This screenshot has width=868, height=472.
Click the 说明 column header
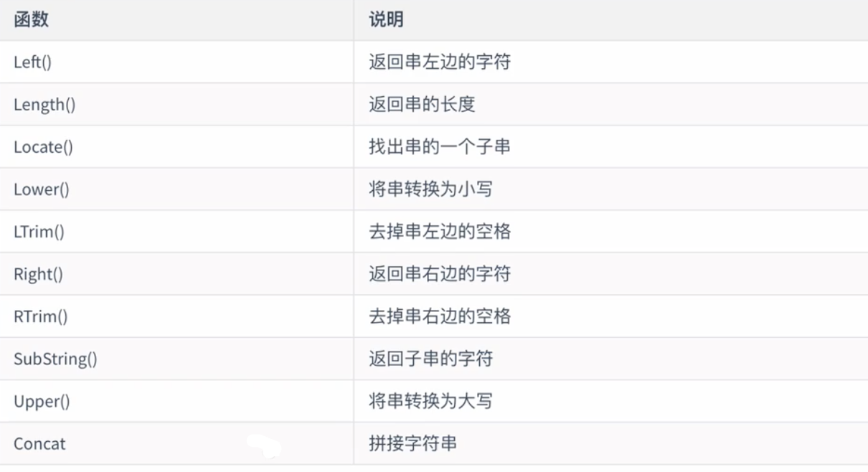point(386,20)
